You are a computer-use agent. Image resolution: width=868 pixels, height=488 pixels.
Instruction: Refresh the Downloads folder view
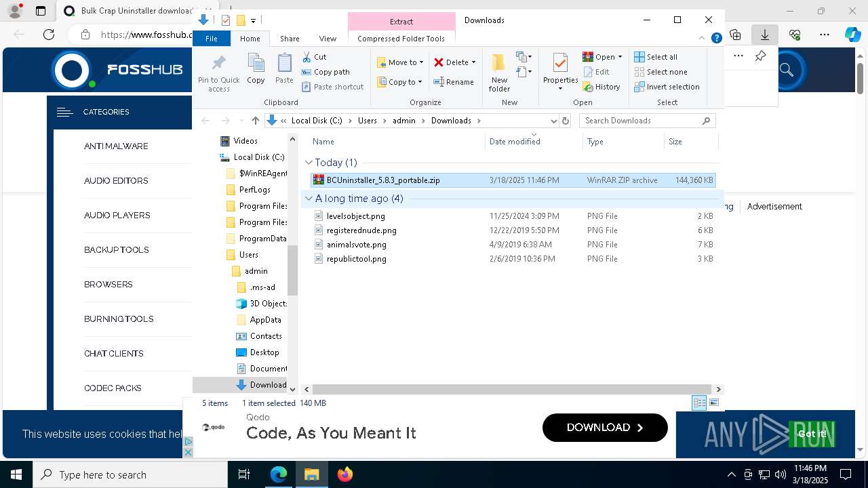tap(566, 121)
